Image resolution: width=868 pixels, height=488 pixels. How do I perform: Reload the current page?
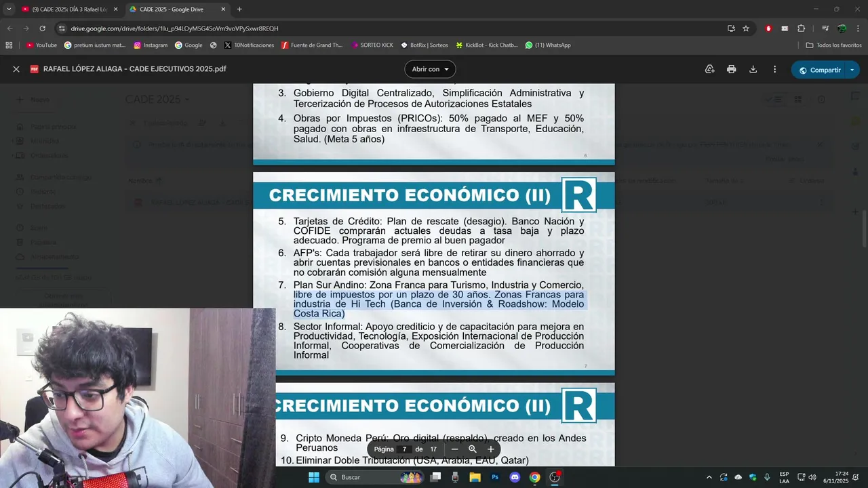tap(42, 28)
